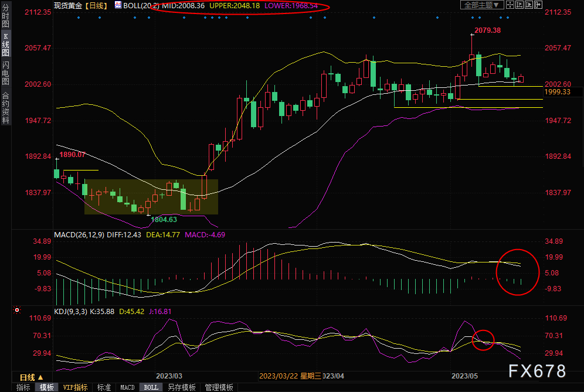
Task: Click the chart playback icon at top right
Action: [x=529, y=5]
